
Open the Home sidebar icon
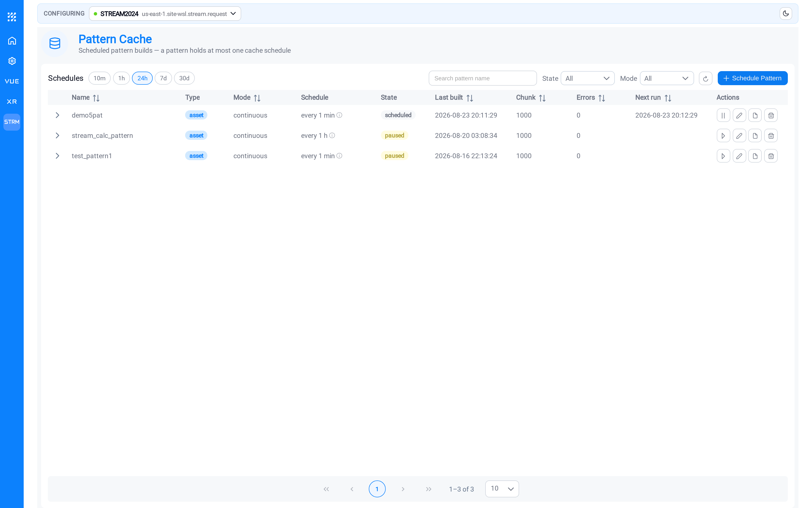(12, 41)
